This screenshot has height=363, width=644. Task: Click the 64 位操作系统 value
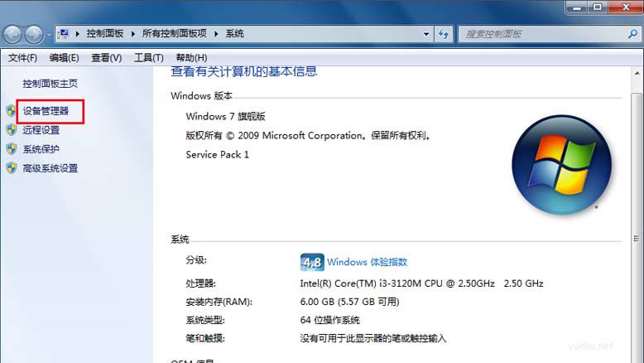(329, 320)
